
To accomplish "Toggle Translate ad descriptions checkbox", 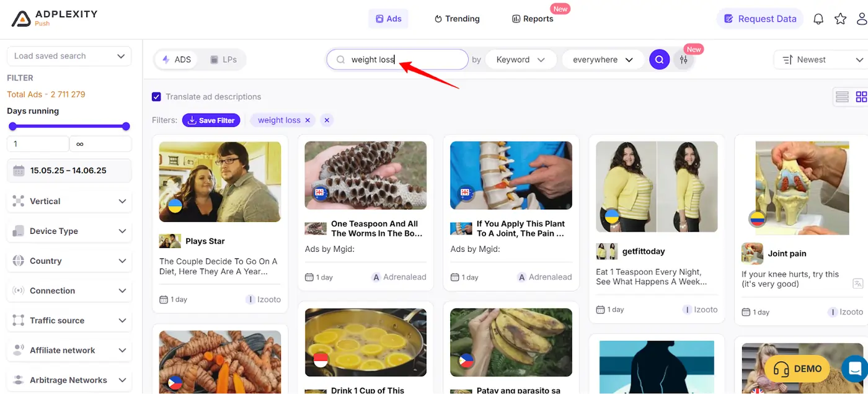I will tap(156, 97).
